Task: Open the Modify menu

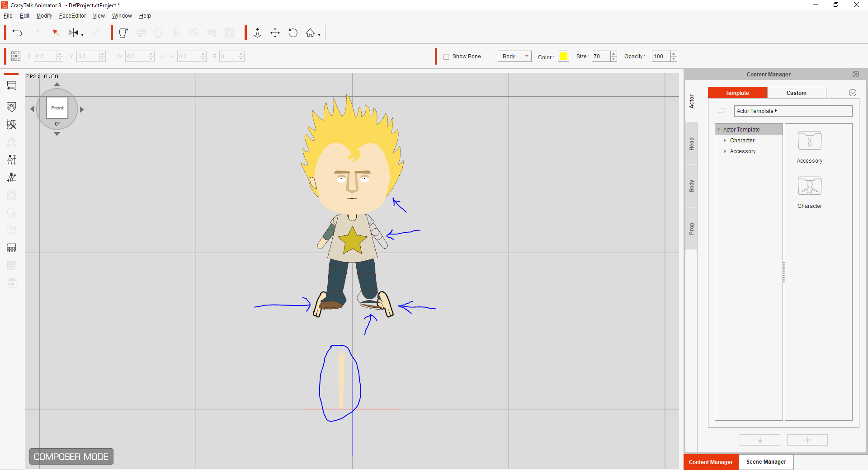Action: coord(44,16)
